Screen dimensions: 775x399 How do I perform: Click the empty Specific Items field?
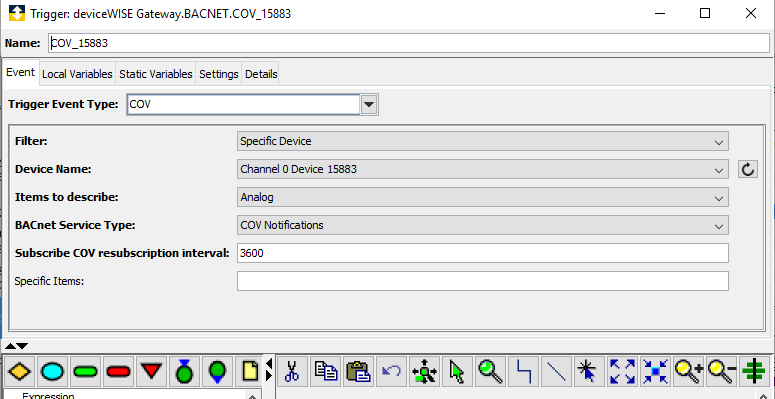(x=482, y=281)
